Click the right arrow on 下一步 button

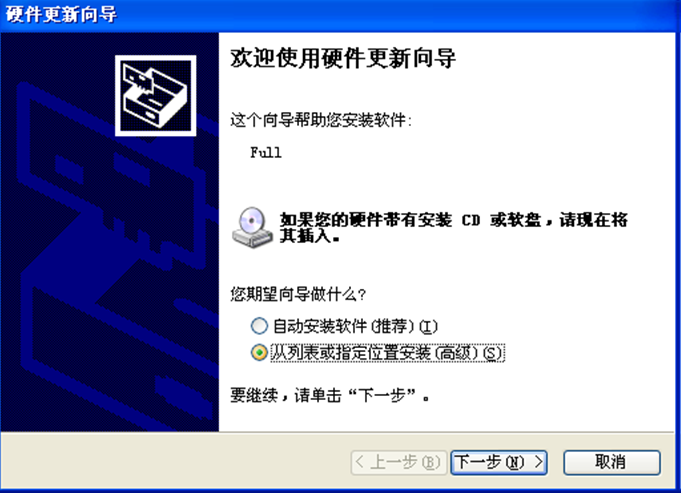(x=539, y=462)
